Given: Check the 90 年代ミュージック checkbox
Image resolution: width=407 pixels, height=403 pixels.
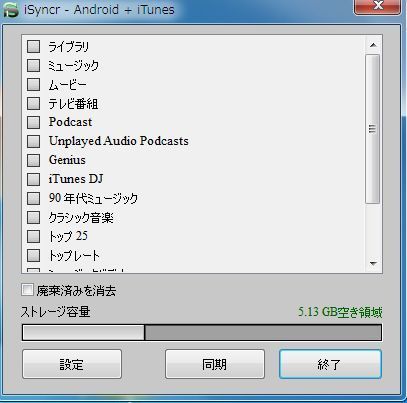Looking at the screenshot, I should (x=33, y=198).
